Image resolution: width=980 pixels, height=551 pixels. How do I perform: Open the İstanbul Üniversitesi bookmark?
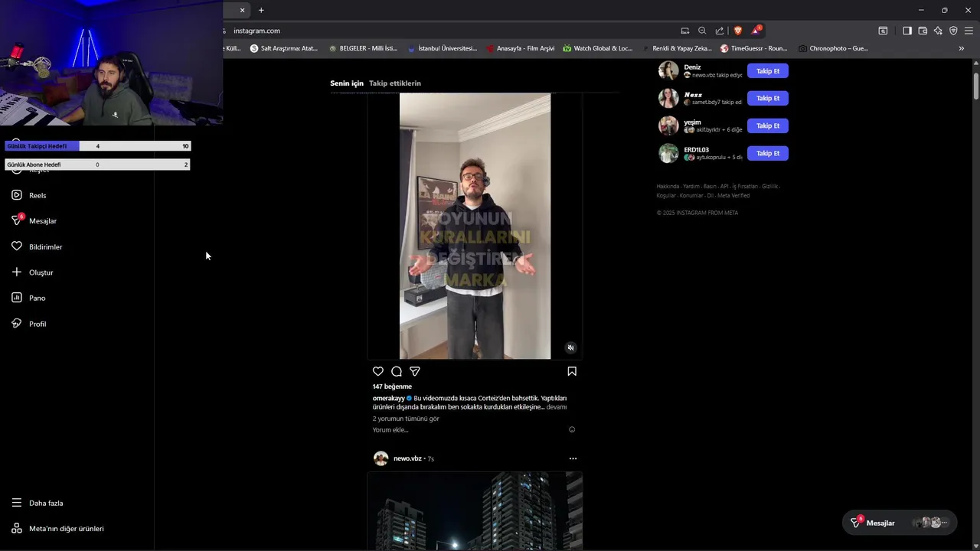click(x=443, y=48)
